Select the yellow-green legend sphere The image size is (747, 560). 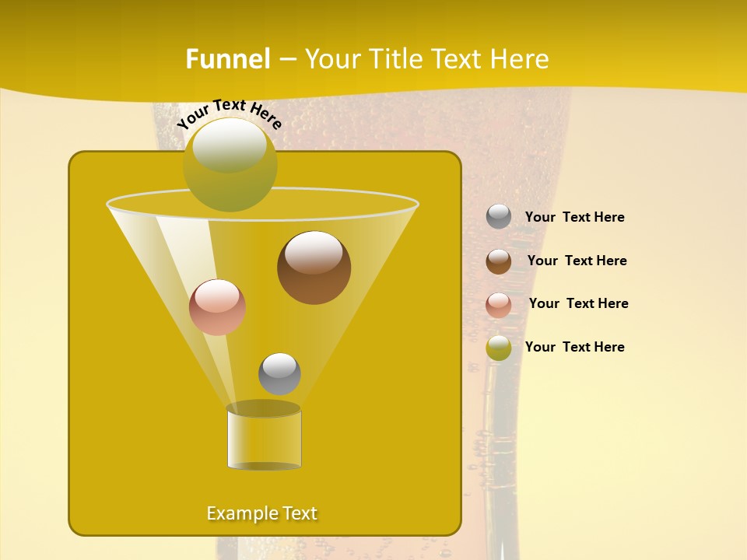pos(499,348)
